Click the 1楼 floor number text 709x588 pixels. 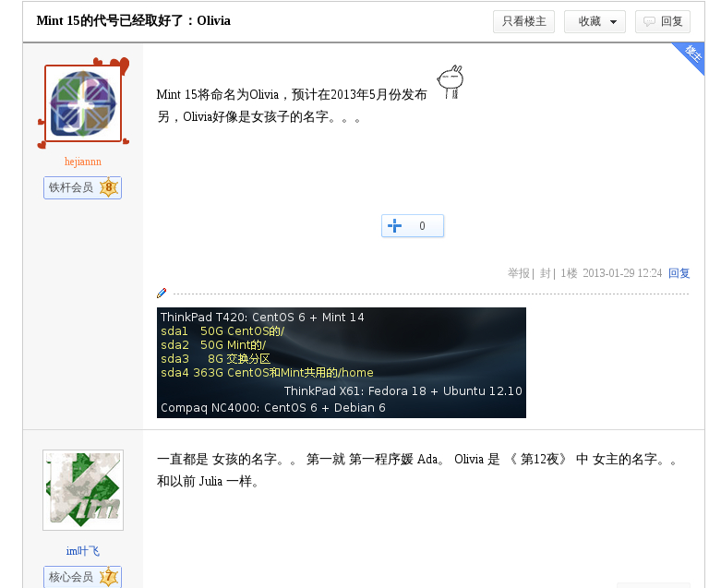pyautogui.click(x=569, y=273)
